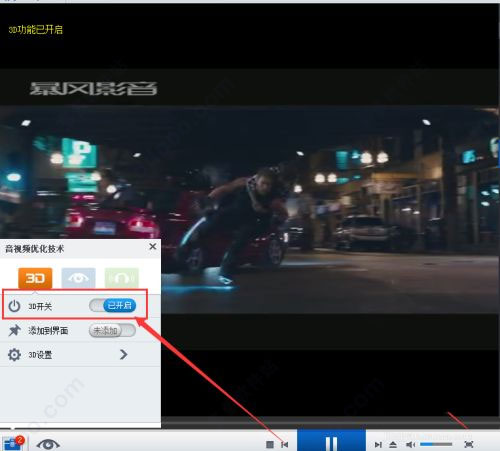This screenshot has width=500, height=451.
Task: Open the toolbox icon with red badge
Action: click(13, 443)
